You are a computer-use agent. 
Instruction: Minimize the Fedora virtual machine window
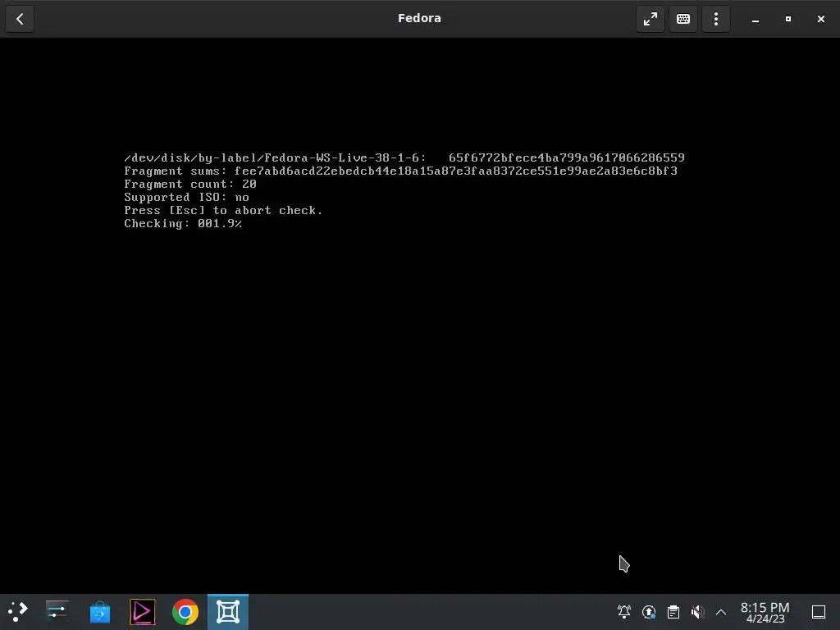tap(756, 20)
